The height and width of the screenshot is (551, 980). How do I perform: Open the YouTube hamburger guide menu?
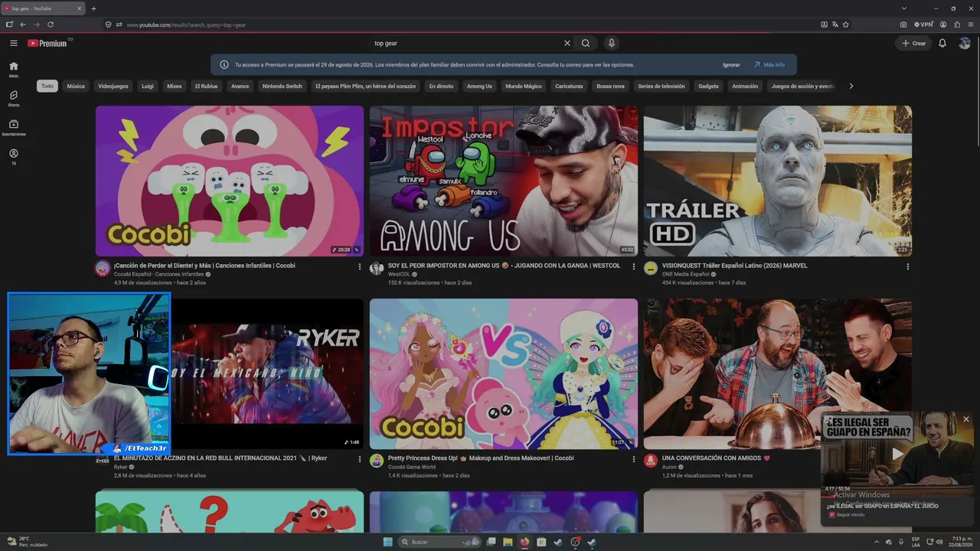tap(14, 44)
